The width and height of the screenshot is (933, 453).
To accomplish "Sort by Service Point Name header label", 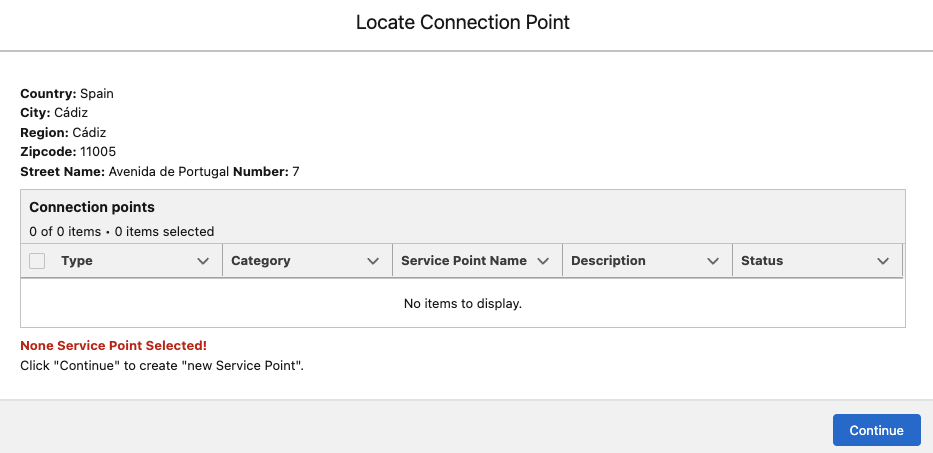I will [x=464, y=261].
